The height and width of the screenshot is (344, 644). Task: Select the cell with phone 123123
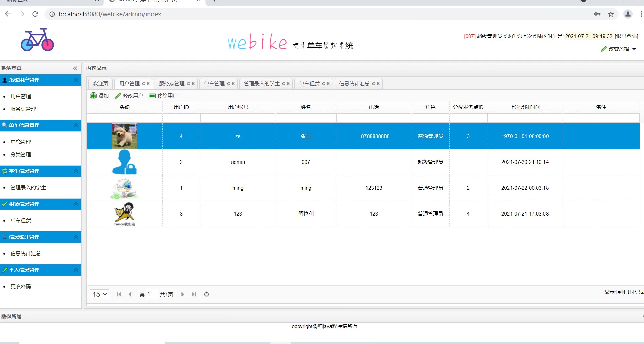[374, 188]
